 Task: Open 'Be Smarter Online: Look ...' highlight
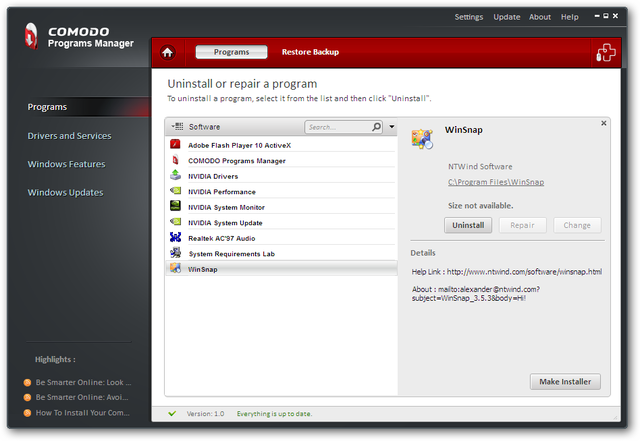coord(83,383)
